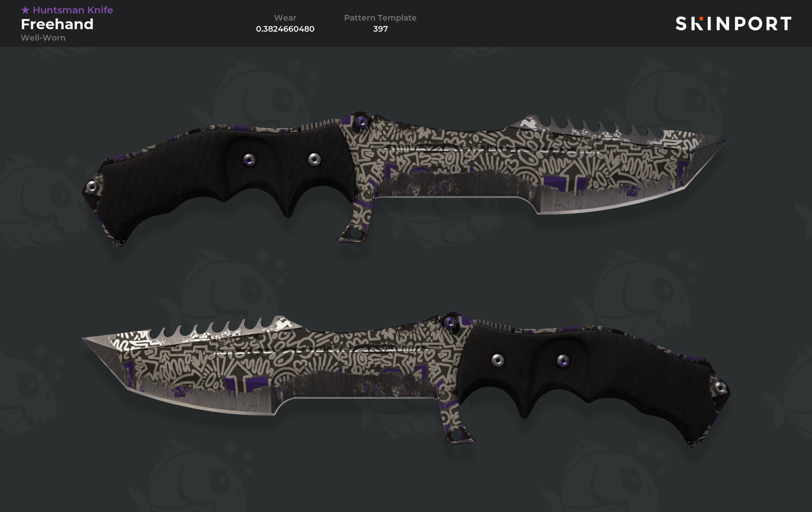Select the Freehand skin title

click(x=57, y=24)
